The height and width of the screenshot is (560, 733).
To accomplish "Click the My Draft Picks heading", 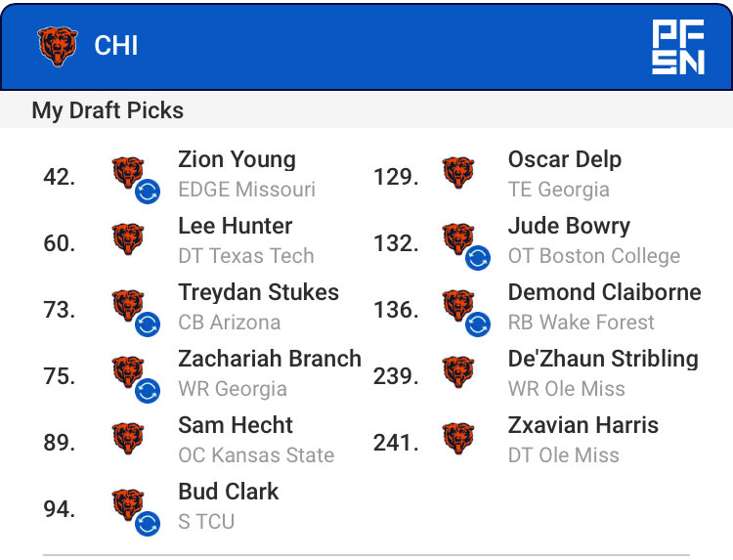I will (108, 109).
